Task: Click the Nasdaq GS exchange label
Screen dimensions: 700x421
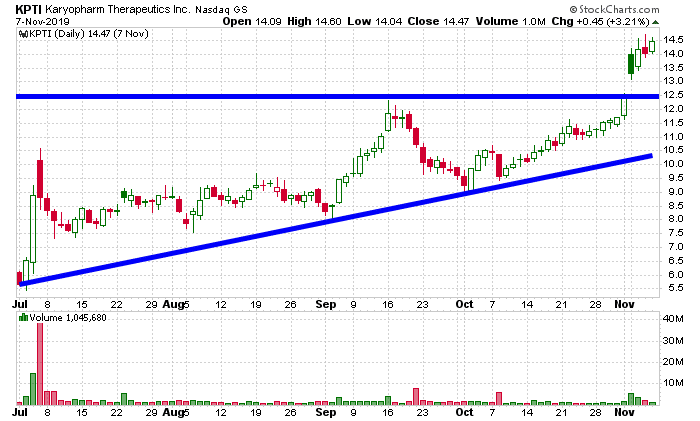Action: (221, 9)
